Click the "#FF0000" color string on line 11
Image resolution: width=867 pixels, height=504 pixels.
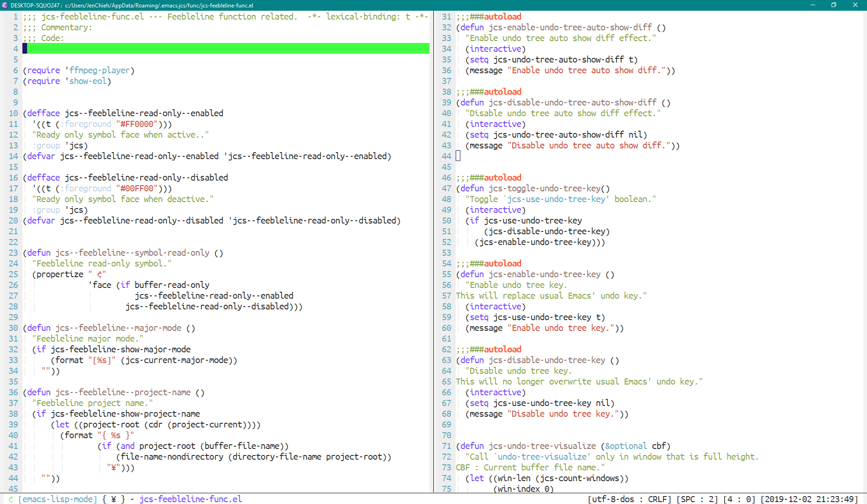click(x=137, y=124)
